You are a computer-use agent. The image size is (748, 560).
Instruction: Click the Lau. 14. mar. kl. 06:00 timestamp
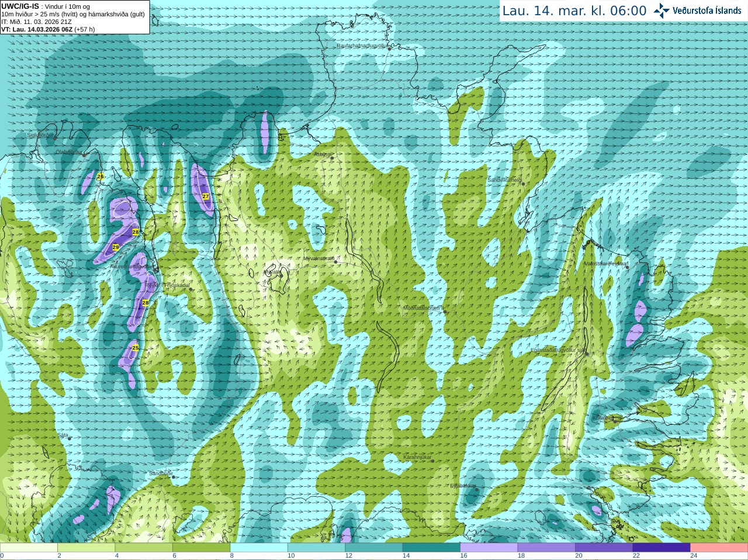click(x=574, y=11)
